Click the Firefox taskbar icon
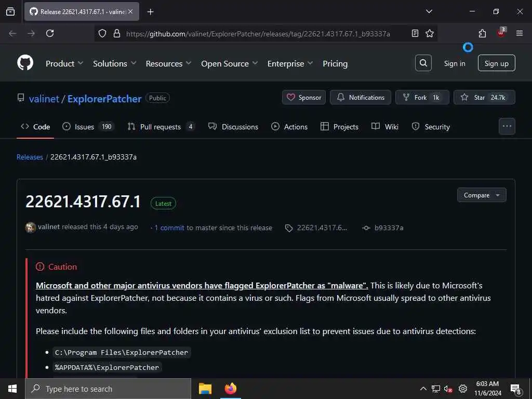Image resolution: width=532 pixels, height=399 pixels. [231, 389]
